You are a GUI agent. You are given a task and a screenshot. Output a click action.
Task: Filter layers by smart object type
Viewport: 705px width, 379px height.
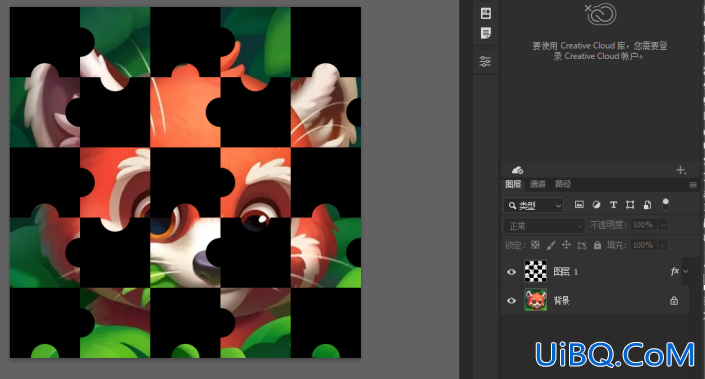point(647,205)
